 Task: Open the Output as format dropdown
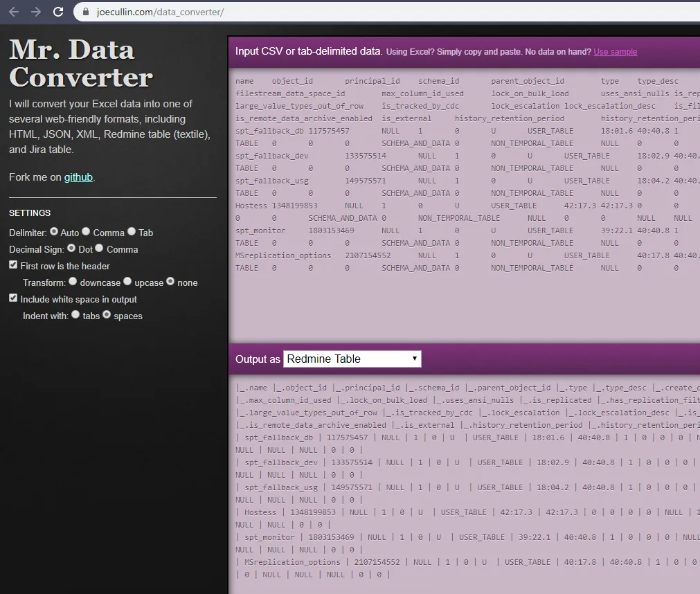tap(352, 359)
